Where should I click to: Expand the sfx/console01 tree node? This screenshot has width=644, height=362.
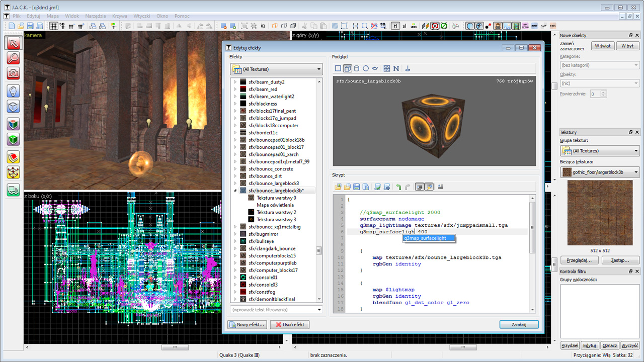click(235, 278)
